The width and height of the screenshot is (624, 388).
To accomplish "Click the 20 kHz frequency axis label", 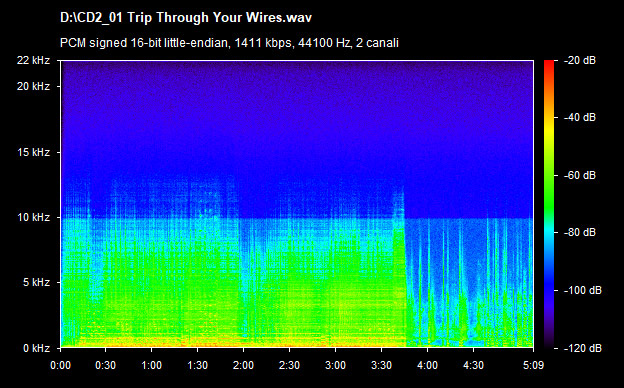I will [33, 86].
